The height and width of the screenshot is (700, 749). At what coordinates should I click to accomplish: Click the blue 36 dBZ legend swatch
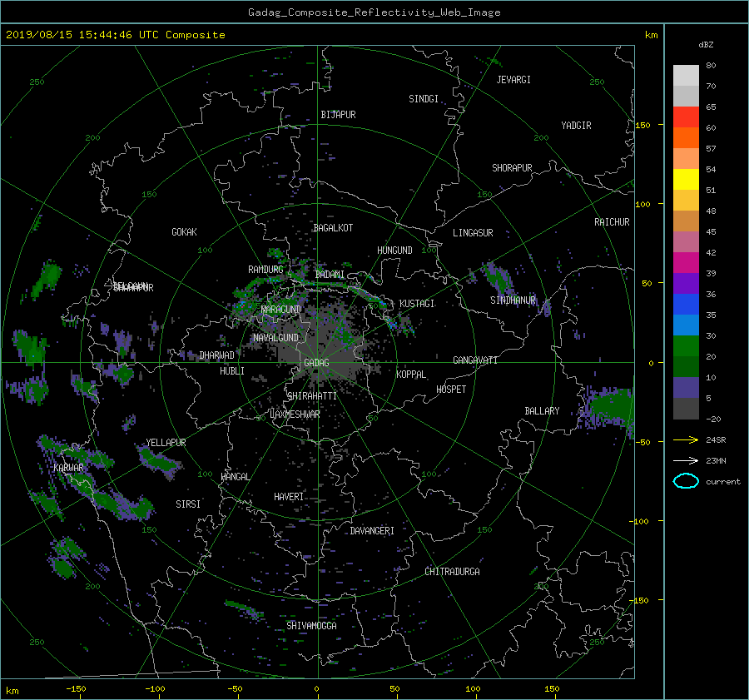tap(686, 305)
